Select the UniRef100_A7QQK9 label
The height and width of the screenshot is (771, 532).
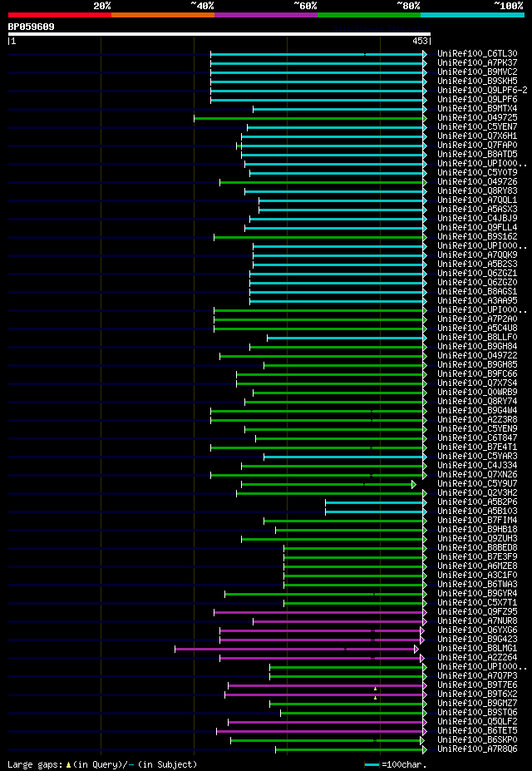[477, 255]
